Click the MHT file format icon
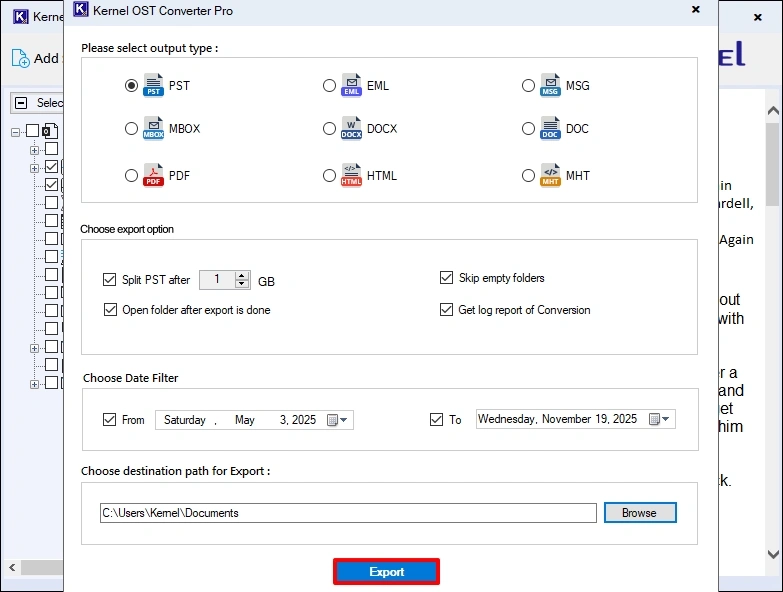Screen dimensions: 783x592 tap(550, 175)
